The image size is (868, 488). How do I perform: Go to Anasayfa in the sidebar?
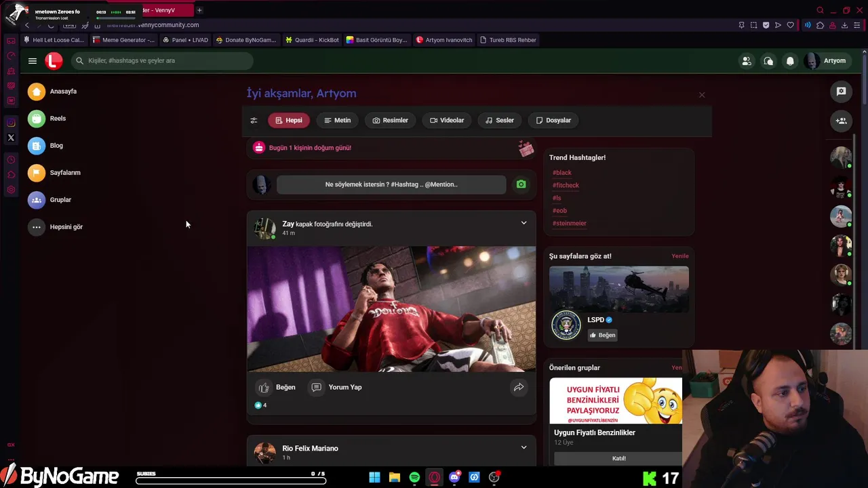(x=53, y=91)
